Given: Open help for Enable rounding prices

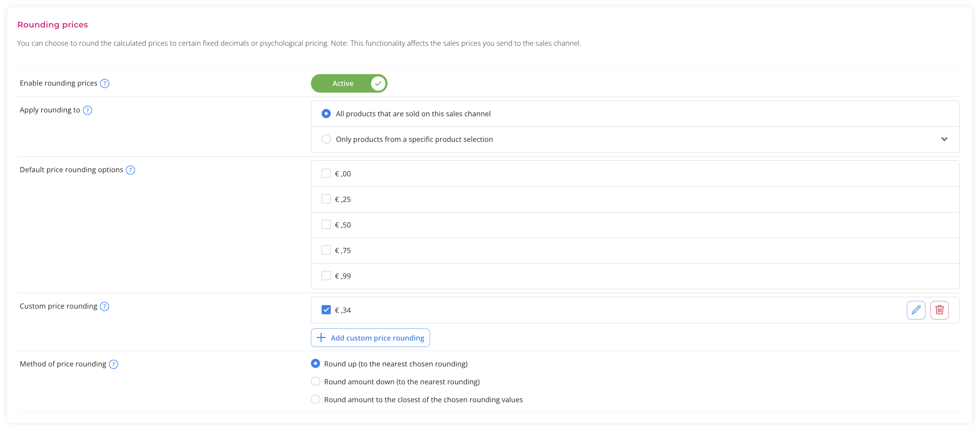Looking at the screenshot, I should pyautogui.click(x=105, y=83).
